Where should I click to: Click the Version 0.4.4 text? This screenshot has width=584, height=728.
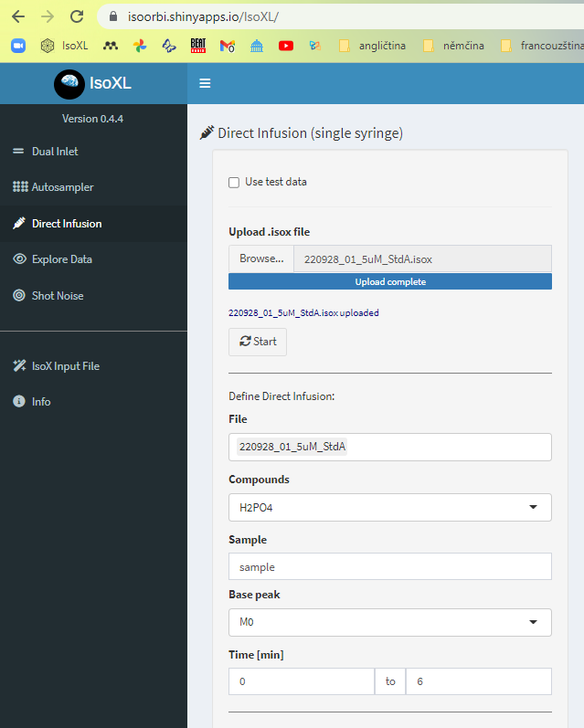[93, 119]
